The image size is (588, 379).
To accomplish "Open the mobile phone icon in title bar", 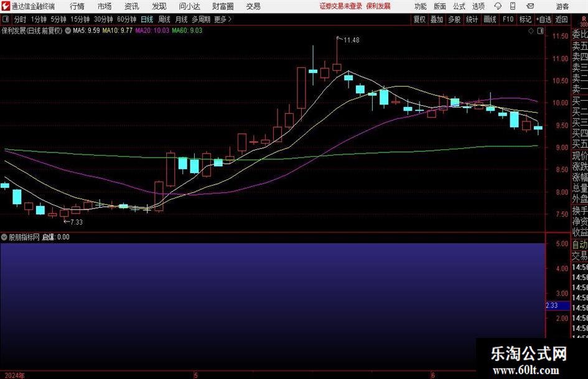I will coord(513,6).
